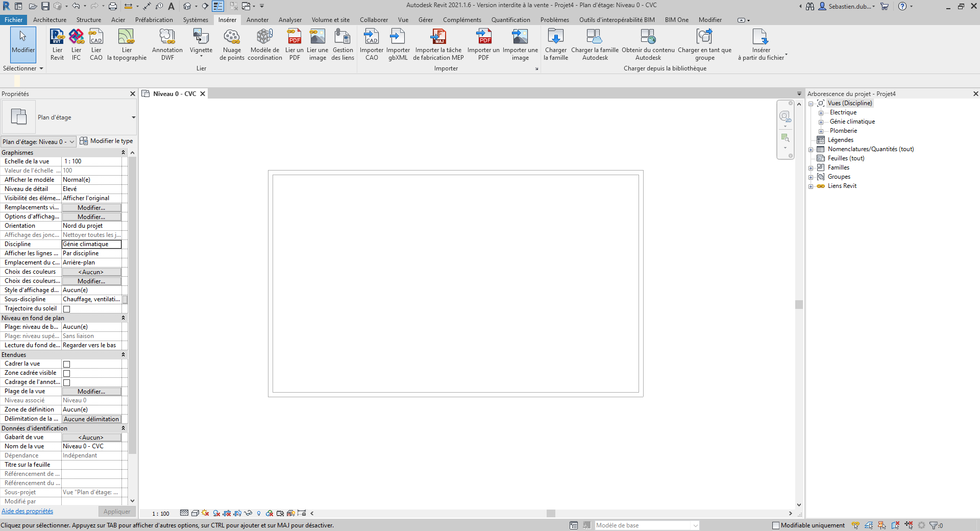Expand the Génie climatique tree node
This screenshot has width=980, height=531.
click(821, 122)
